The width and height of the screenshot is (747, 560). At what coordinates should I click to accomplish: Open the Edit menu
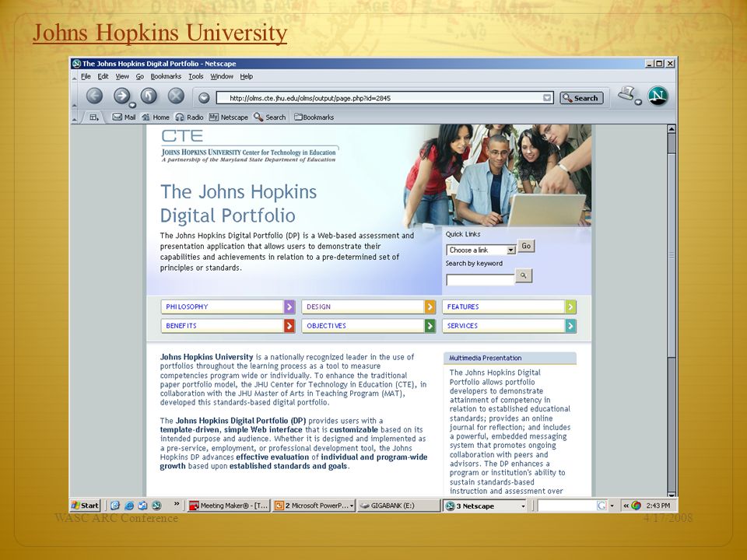(103, 76)
